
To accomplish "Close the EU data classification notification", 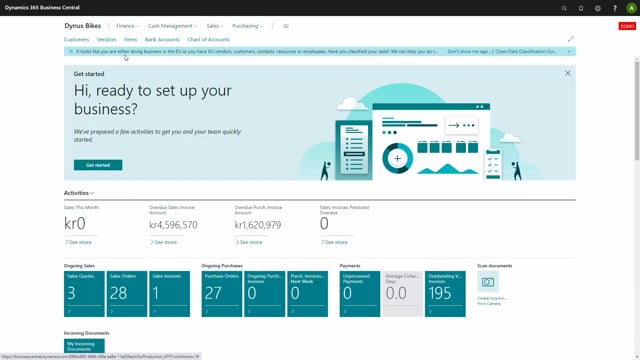I will (71, 51).
